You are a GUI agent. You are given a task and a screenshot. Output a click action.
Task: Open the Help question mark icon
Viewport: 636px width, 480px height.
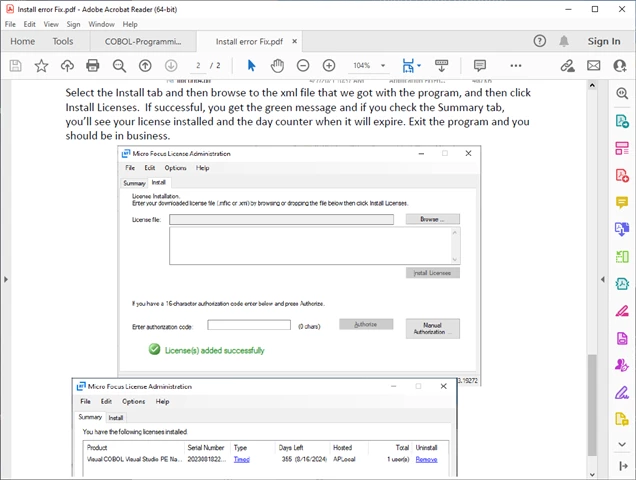[539, 41]
